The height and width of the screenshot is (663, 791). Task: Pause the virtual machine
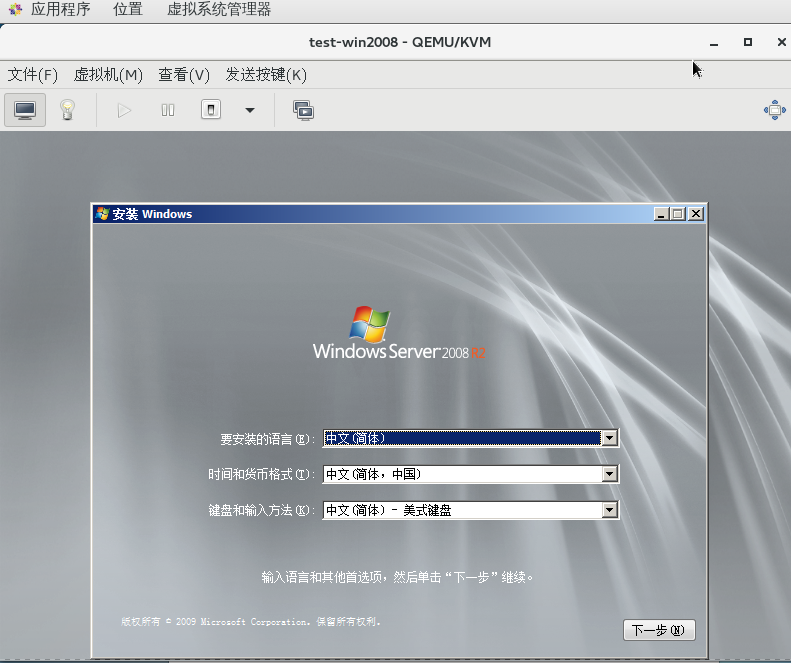point(168,110)
